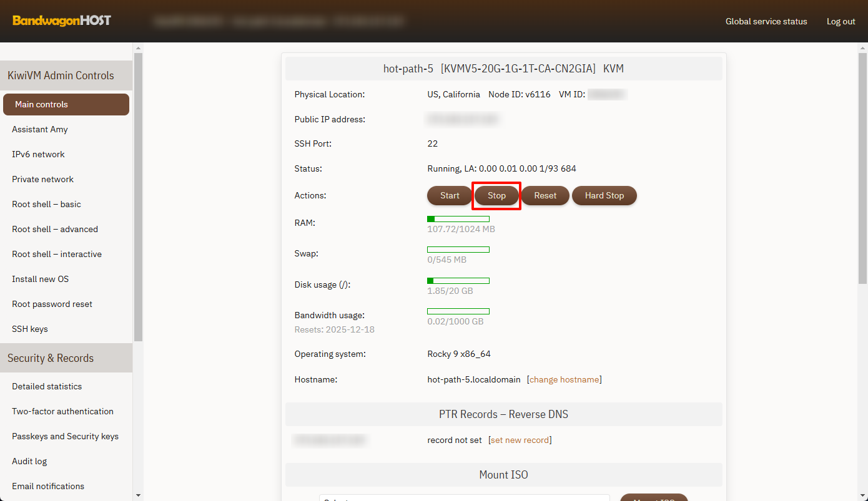Log out of the control panel
The image size is (868, 501).
click(x=841, y=21)
